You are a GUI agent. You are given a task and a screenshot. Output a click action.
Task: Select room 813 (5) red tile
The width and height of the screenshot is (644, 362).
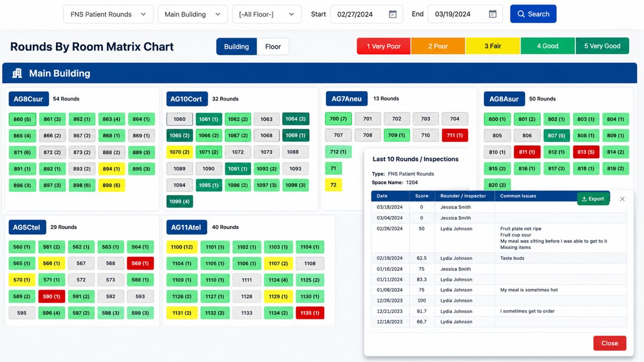tap(586, 152)
